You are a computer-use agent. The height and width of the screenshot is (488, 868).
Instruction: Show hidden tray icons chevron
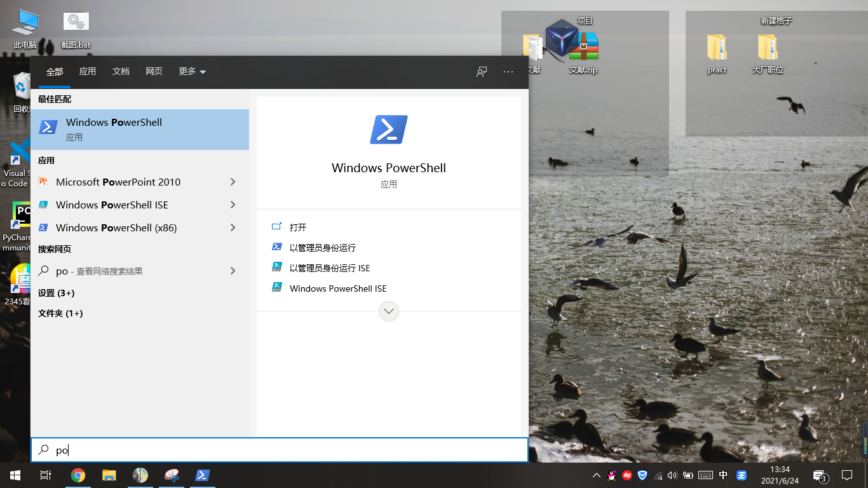pyautogui.click(x=596, y=475)
